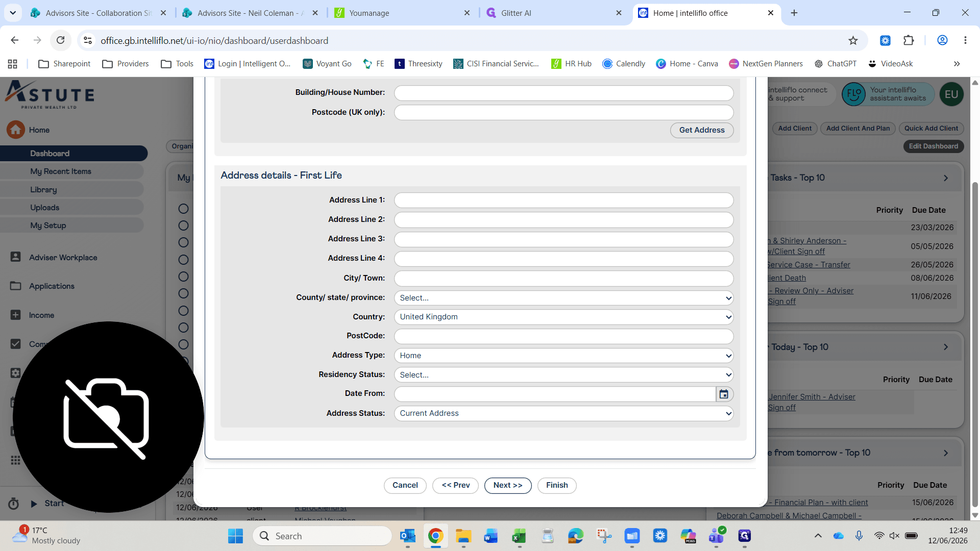
Task: Open the EU user avatar menu
Action: [x=951, y=94]
